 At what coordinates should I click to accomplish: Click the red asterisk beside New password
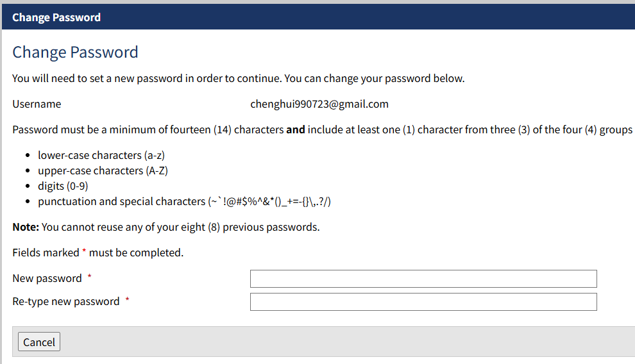click(90, 277)
